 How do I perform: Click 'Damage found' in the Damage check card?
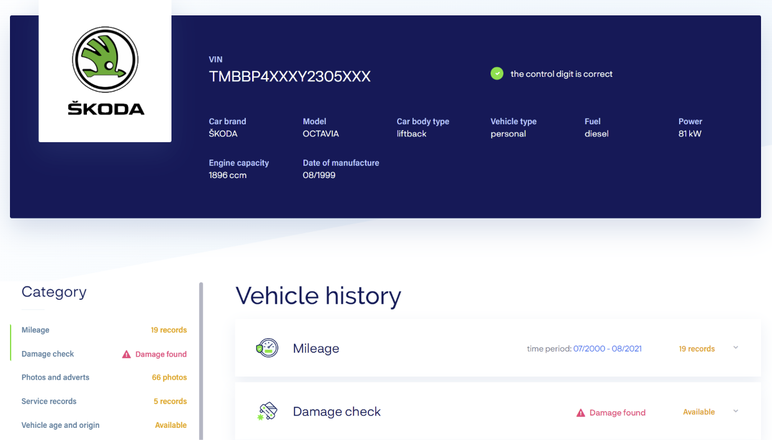[x=617, y=412]
